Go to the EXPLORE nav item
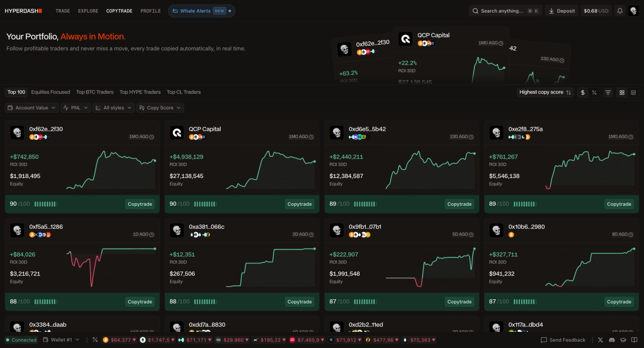The width and height of the screenshot is (644, 348). tap(88, 11)
